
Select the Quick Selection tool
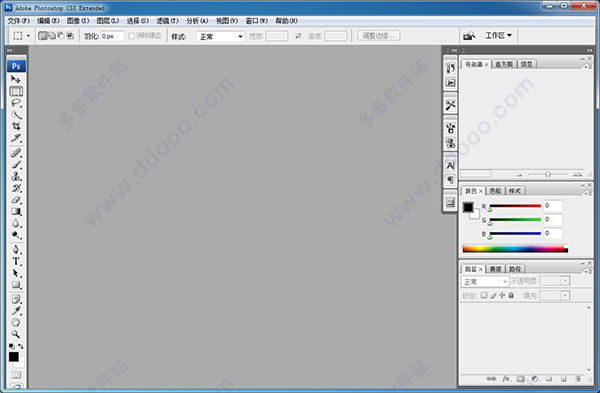click(16, 114)
